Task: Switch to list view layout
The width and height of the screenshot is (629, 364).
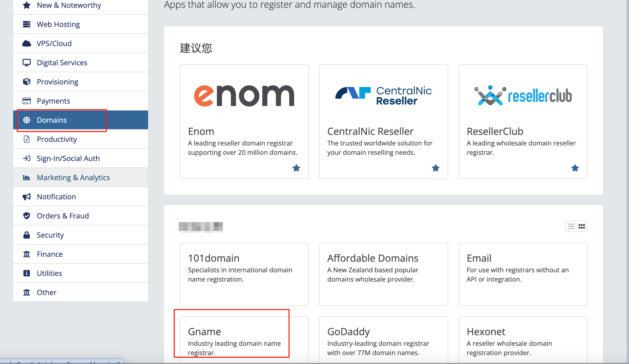Action: pos(571,226)
